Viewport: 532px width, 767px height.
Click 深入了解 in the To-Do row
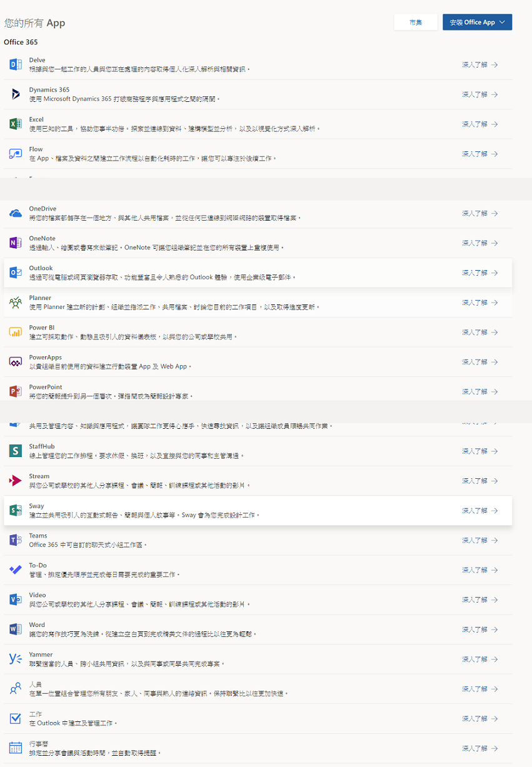coord(479,570)
